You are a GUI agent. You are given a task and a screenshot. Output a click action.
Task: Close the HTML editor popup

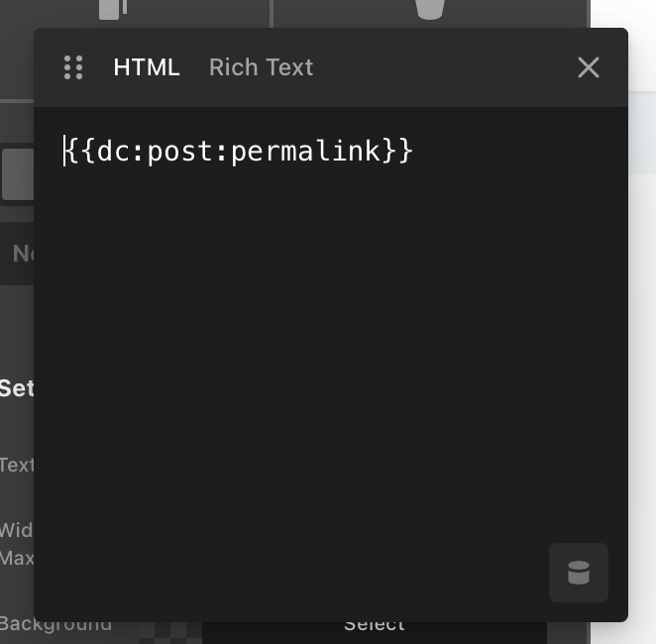[589, 67]
